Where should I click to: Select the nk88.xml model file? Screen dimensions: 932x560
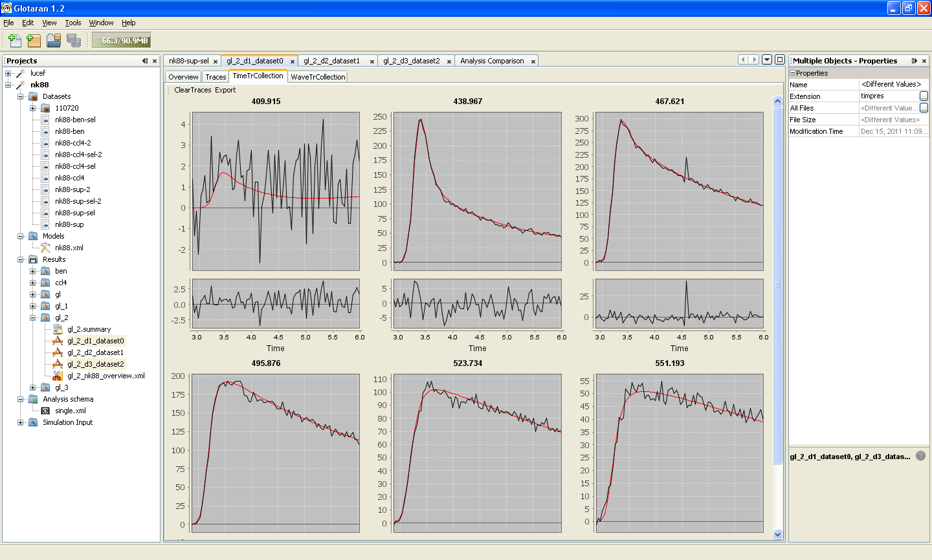pyautogui.click(x=69, y=248)
